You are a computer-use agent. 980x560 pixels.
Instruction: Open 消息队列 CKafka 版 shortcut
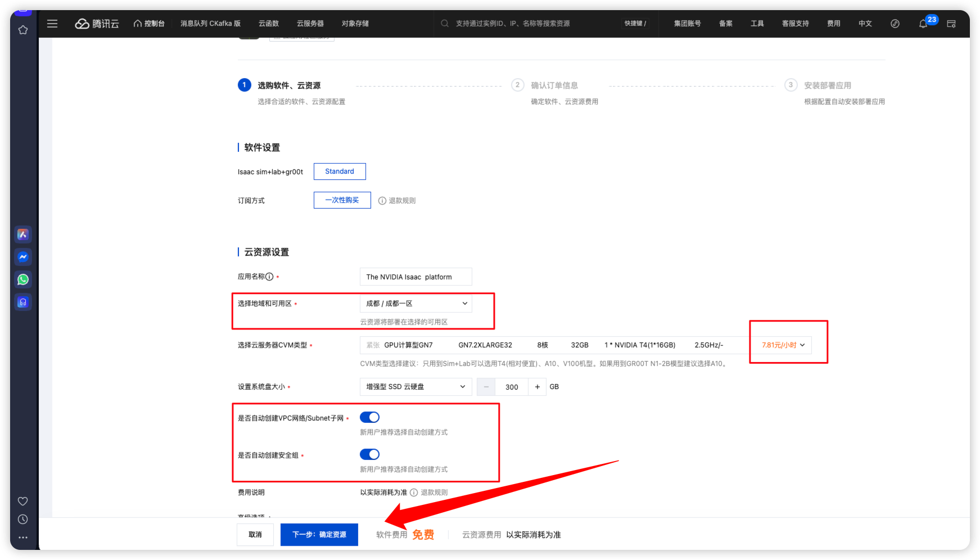[210, 24]
